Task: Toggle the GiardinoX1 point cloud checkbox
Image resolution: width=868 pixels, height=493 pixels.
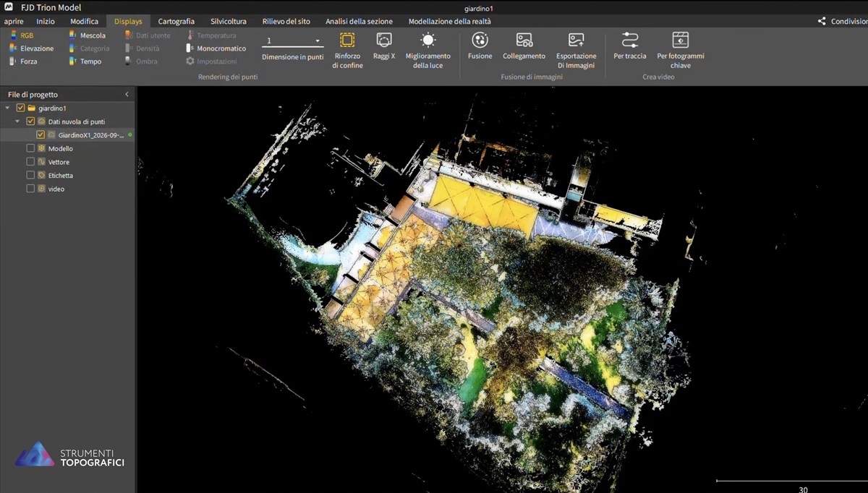Action: coord(41,134)
